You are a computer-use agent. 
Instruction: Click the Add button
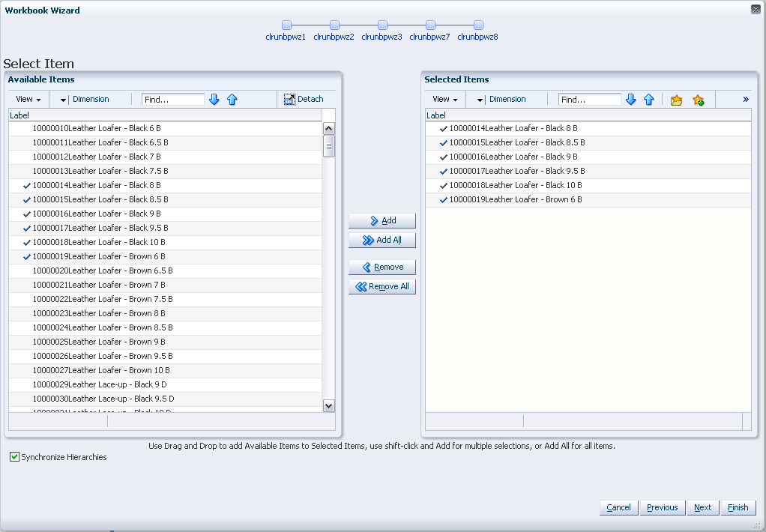(382, 221)
